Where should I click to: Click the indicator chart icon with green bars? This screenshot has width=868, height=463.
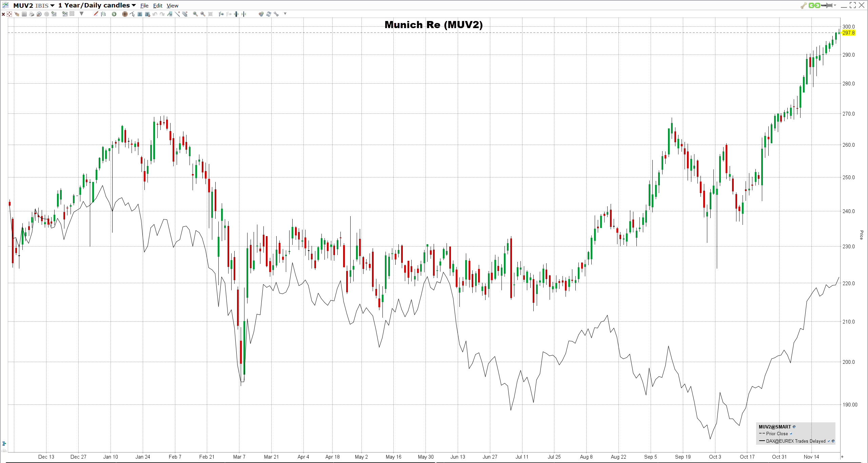pos(170,14)
